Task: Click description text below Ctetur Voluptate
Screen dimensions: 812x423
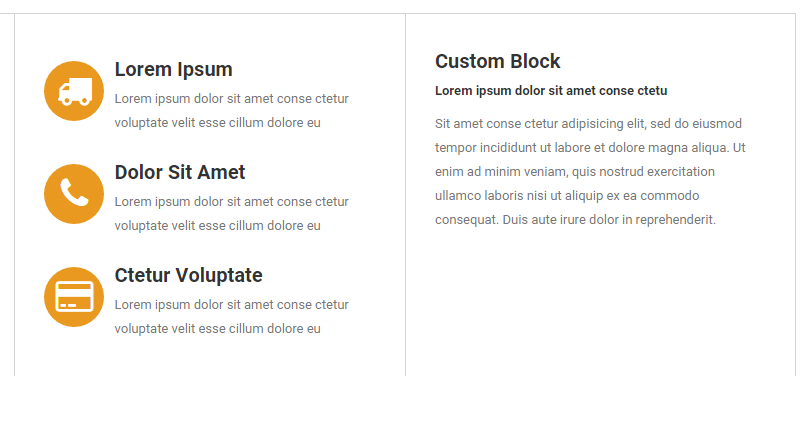Action: [231, 316]
